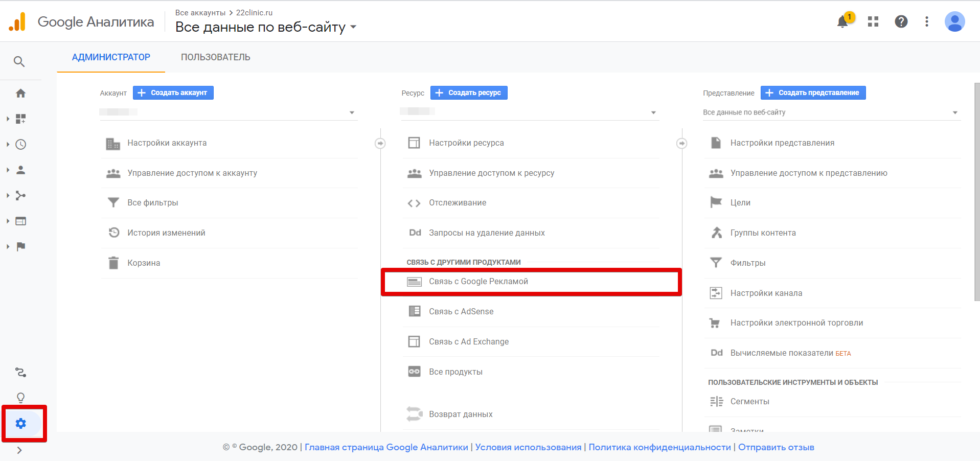
Task: Open Группы контента
Action: click(833, 233)
